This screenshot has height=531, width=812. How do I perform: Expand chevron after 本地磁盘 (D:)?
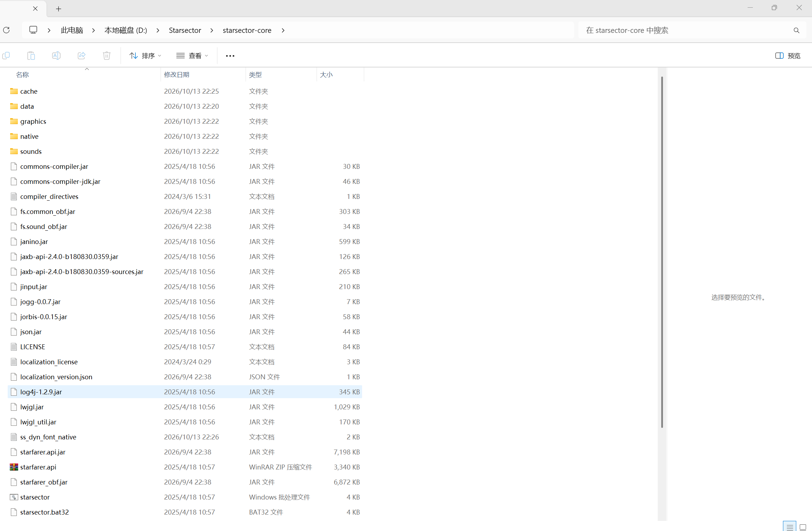(158, 30)
